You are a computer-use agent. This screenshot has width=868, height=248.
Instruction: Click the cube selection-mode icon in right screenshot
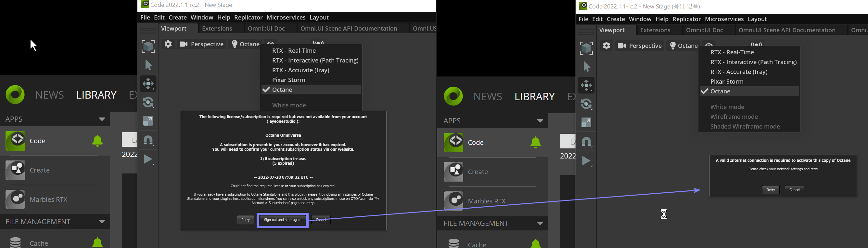point(586,48)
